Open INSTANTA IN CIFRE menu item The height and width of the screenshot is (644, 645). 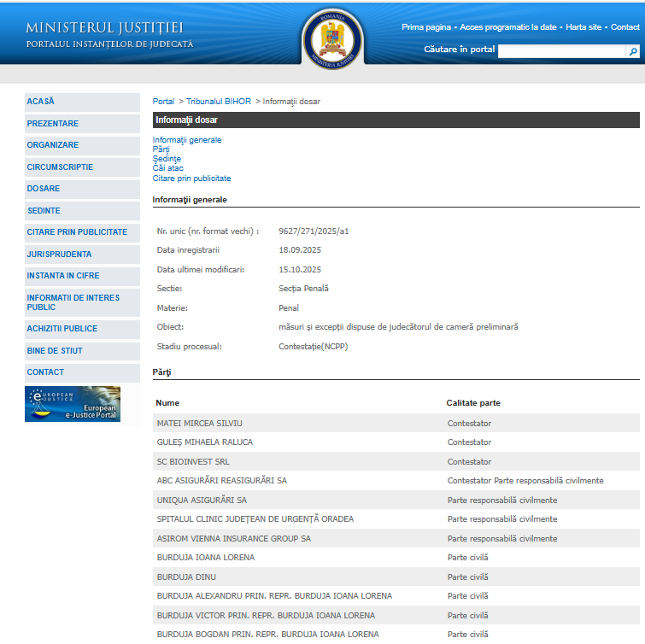tap(63, 276)
